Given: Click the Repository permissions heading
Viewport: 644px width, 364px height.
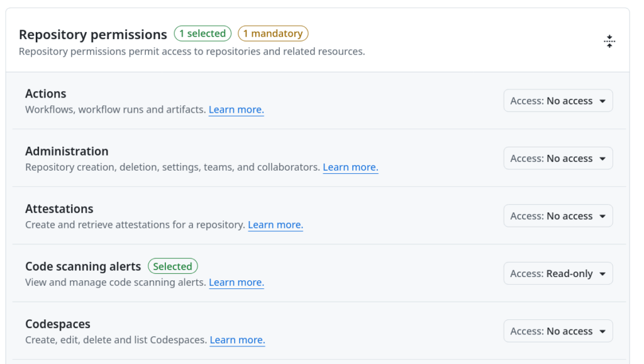Looking at the screenshot, I should pos(93,35).
